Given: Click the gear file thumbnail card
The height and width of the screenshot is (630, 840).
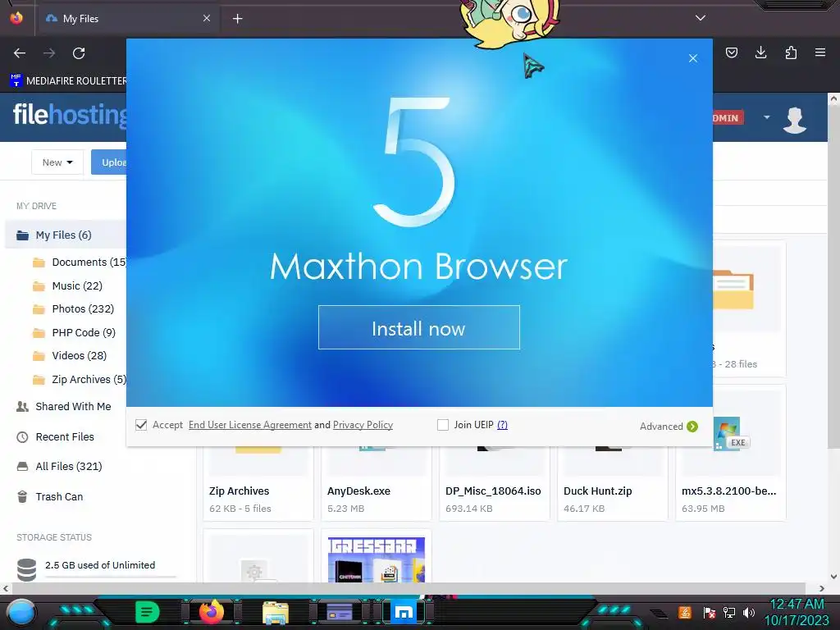Looking at the screenshot, I should pyautogui.click(x=258, y=556).
